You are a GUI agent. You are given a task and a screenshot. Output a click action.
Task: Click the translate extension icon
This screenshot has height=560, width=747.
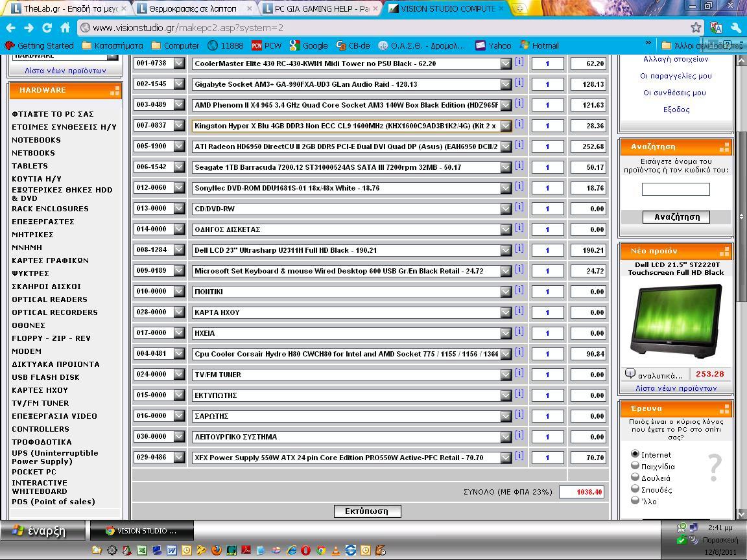[716, 28]
